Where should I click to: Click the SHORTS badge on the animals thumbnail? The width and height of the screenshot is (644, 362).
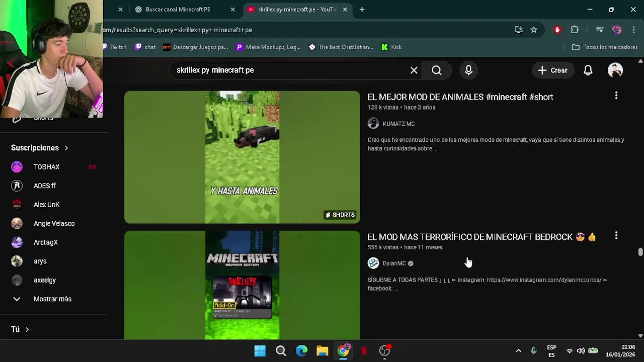pyautogui.click(x=340, y=215)
